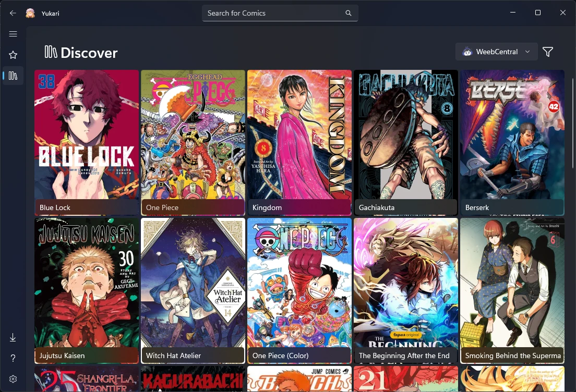Image resolution: width=576 pixels, height=392 pixels.
Task: Open the Jujutsu Kaisen comic cover
Action: 87,291
